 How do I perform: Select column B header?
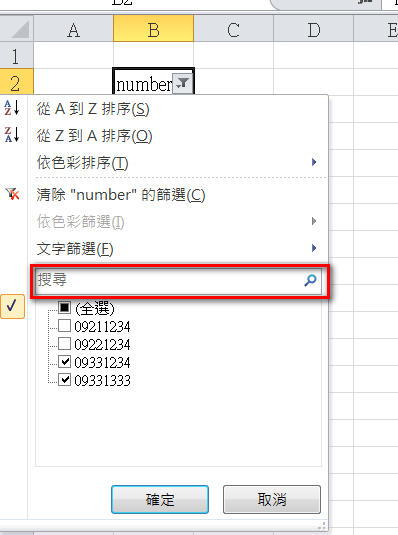[x=154, y=29]
